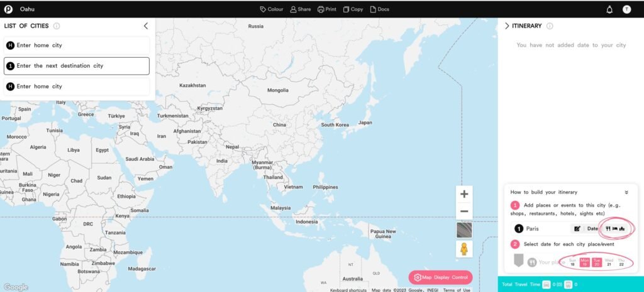Click the app logo in top-left corner
This screenshot has width=644, height=292.
point(8,9)
